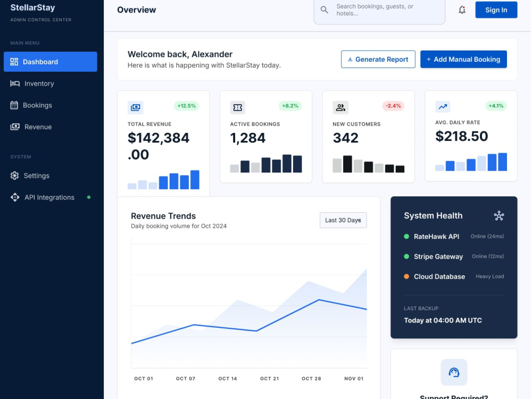Click the Overview page title

click(136, 10)
